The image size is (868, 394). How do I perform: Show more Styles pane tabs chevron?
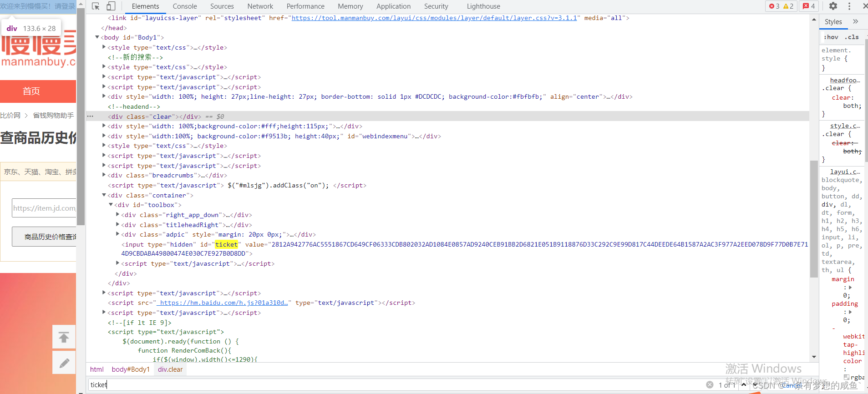coord(855,21)
